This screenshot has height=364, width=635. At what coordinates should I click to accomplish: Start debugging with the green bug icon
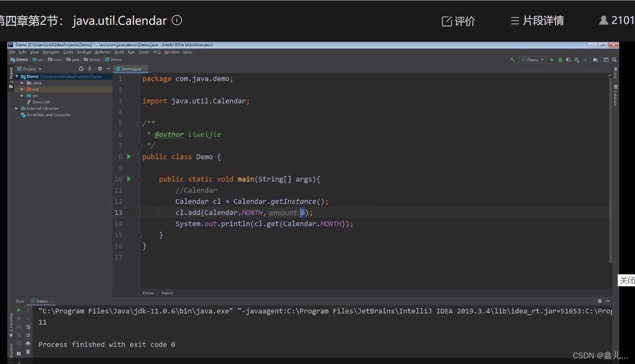pos(560,60)
